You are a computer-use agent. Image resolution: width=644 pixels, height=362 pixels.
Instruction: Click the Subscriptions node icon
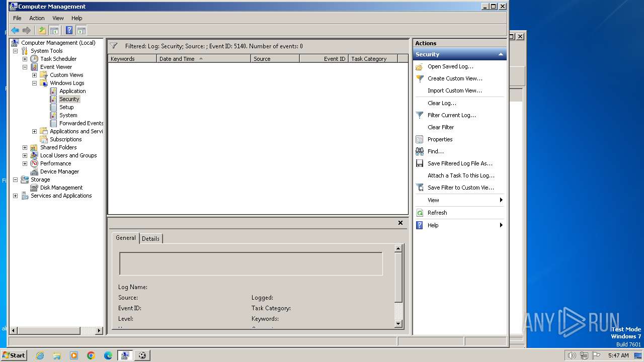(44, 139)
